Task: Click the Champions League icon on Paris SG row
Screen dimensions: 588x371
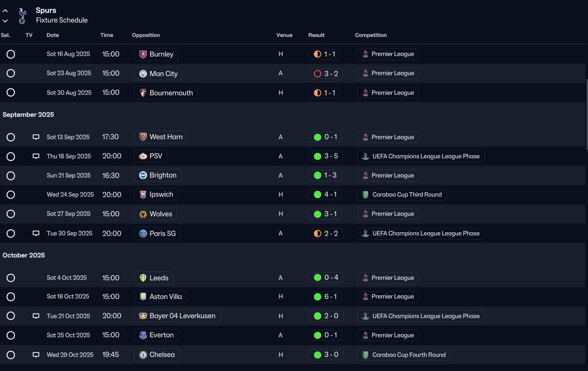Action: tap(366, 234)
